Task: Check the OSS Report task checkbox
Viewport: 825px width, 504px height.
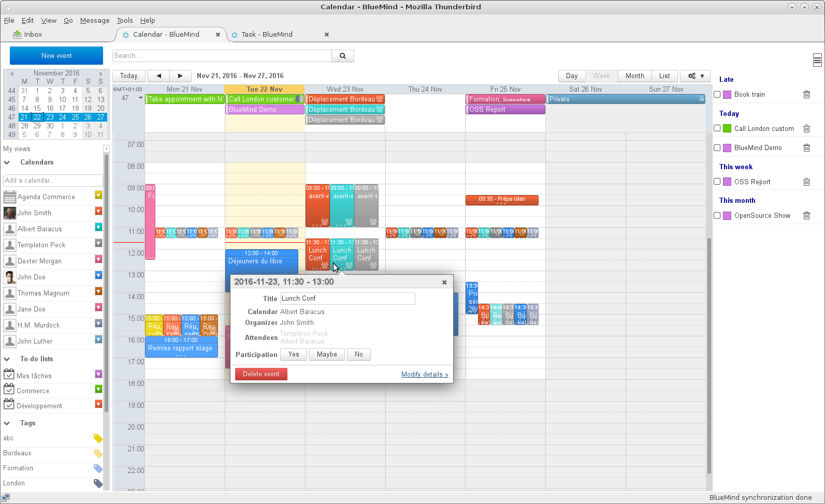Action: click(x=717, y=182)
